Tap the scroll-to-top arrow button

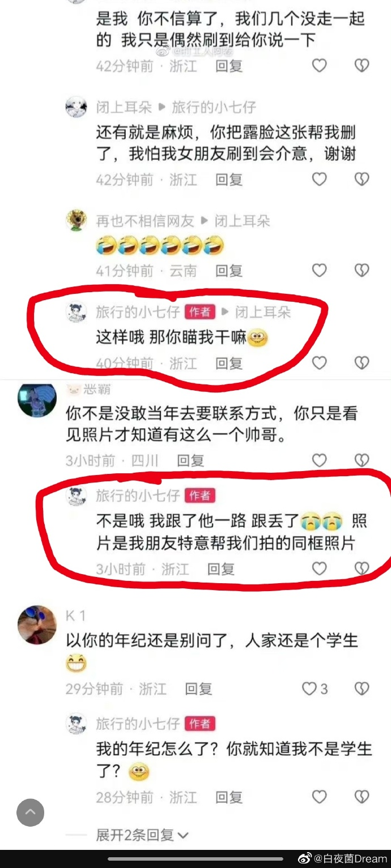coord(31,813)
